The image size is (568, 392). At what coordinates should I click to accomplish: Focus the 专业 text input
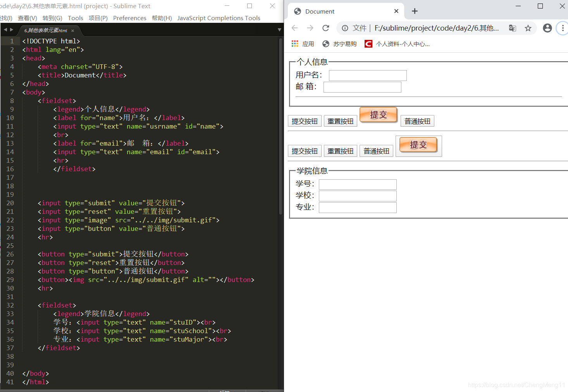(x=358, y=208)
